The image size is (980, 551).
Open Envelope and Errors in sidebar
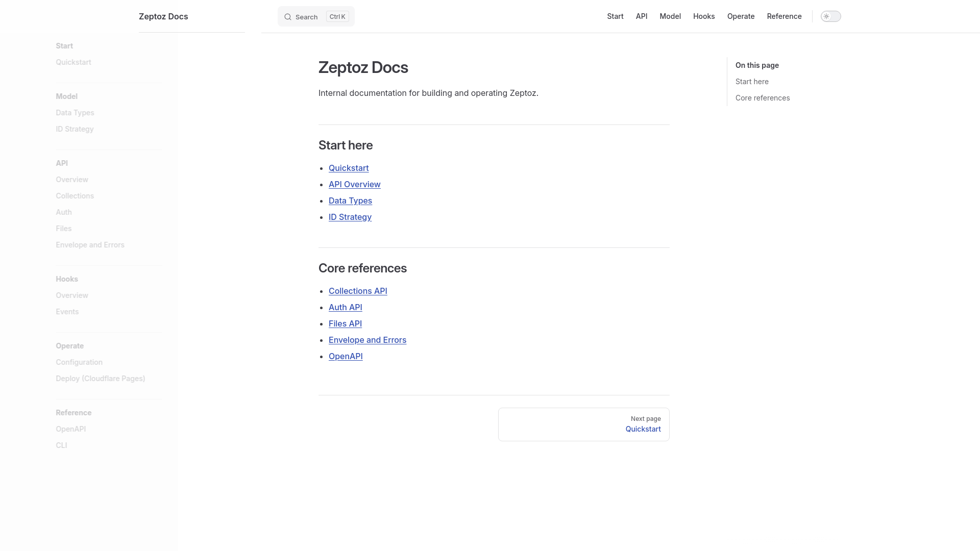(x=90, y=245)
